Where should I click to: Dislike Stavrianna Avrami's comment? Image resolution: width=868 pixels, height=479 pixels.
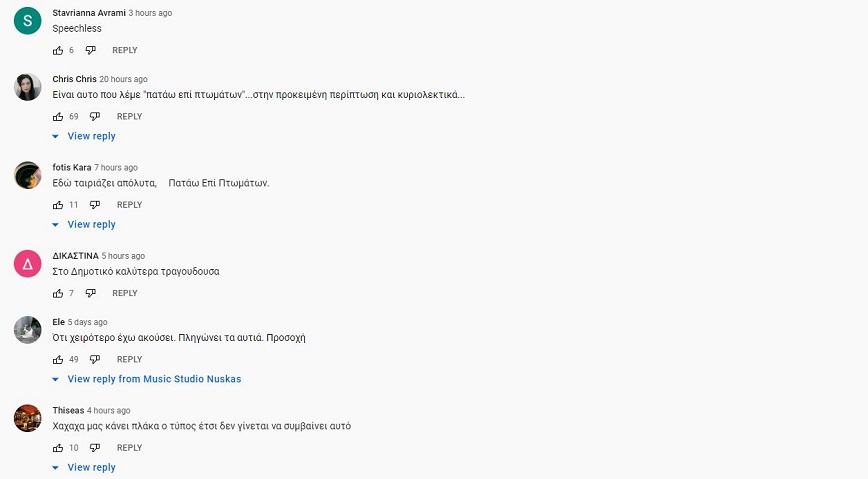pyautogui.click(x=90, y=50)
